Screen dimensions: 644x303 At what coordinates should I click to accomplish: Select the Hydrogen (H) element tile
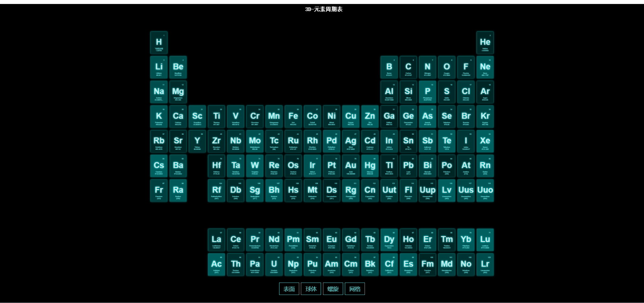click(159, 43)
